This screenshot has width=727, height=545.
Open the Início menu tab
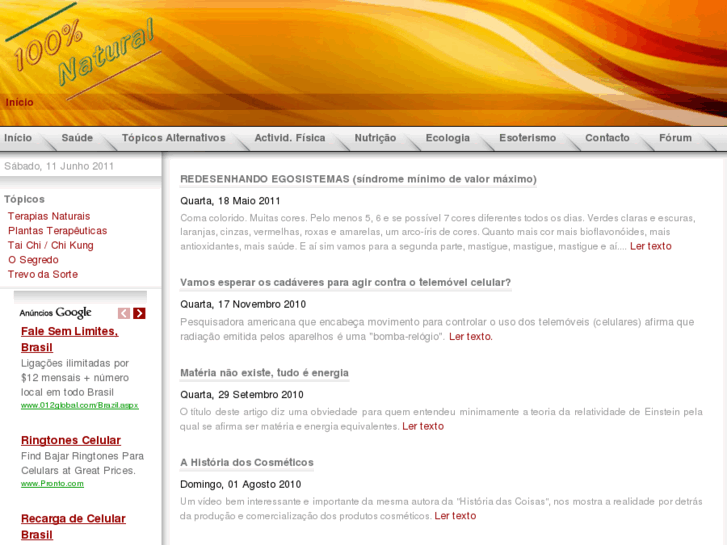(x=18, y=138)
